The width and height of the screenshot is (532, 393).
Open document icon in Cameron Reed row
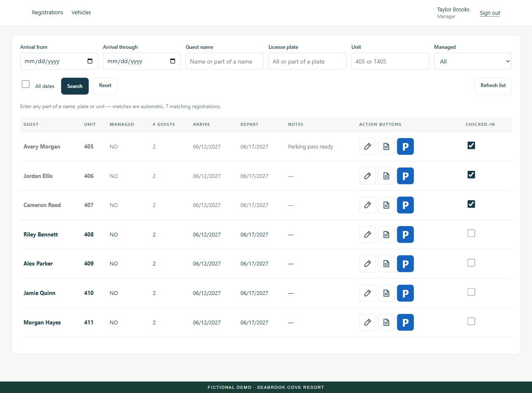pos(386,205)
